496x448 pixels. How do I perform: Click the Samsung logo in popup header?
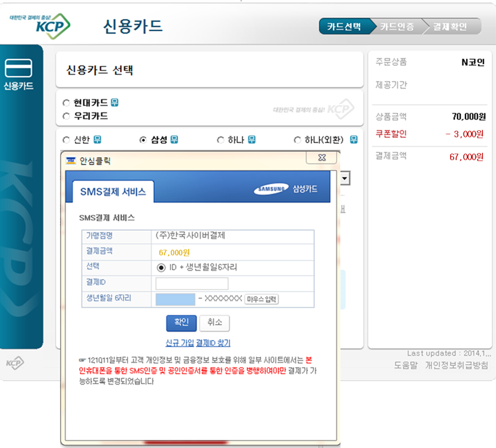click(271, 189)
